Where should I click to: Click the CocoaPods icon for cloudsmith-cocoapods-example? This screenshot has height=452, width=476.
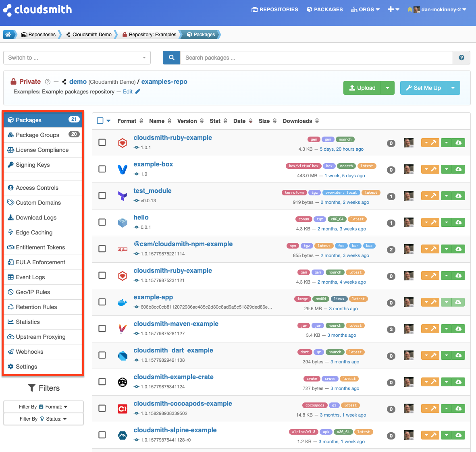123,408
